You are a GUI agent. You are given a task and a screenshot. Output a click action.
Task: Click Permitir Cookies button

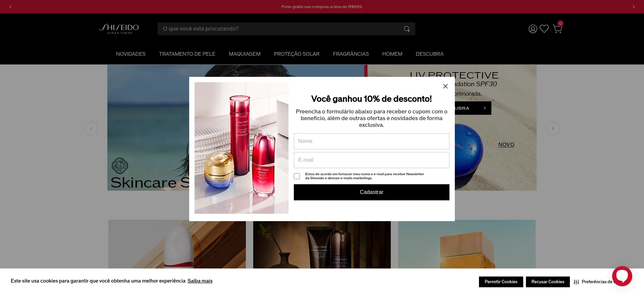click(x=501, y=282)
